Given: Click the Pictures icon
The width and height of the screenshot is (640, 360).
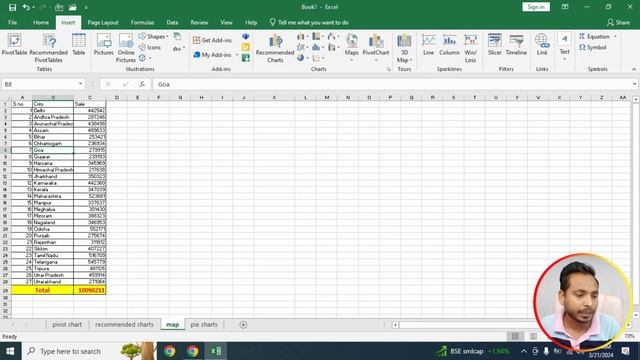Looking at the screenshot, I should point(104,45).
